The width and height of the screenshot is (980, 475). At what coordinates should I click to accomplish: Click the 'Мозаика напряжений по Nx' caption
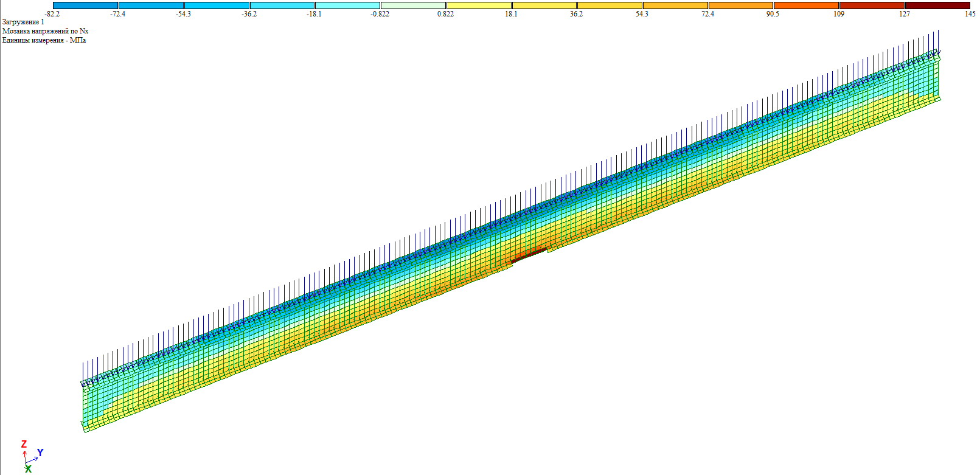click(x=45, y=31)
